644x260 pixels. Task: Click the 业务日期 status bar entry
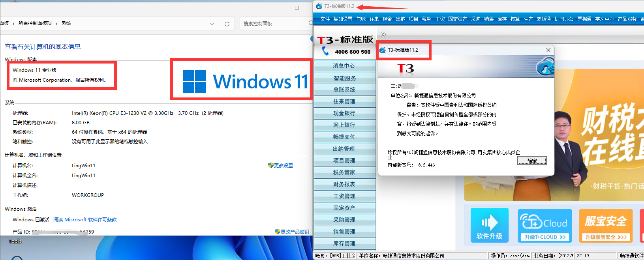pos(554,256)
